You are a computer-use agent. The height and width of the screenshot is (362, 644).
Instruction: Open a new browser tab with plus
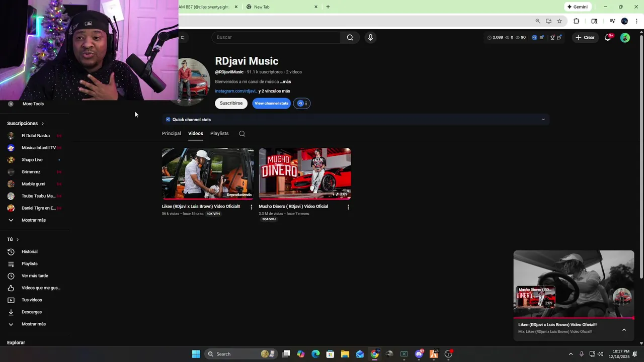coord(328,7)
